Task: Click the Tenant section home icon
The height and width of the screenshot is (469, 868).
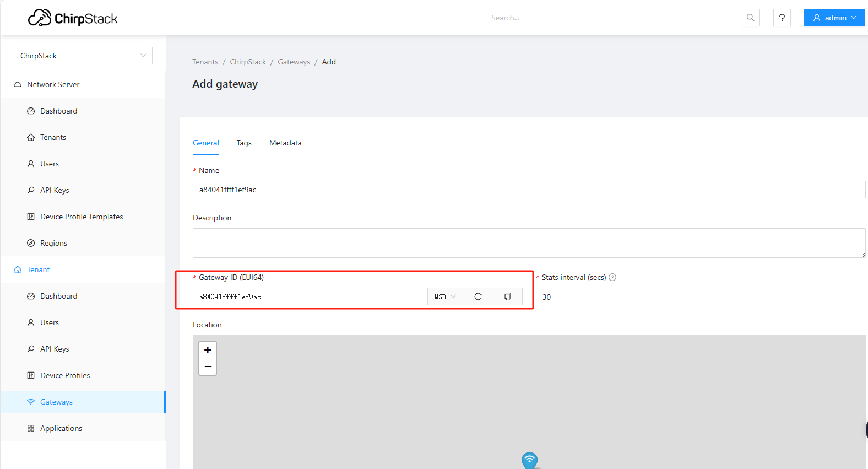Action: coord(18,269)
